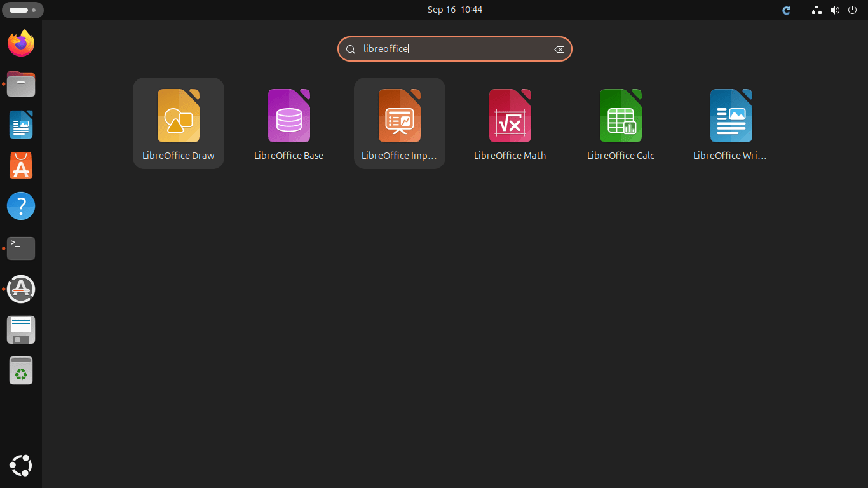This screenshot has height=488, width=868.
Task: Click the magnifier icon in search bar
Action: tap(350, 50)
